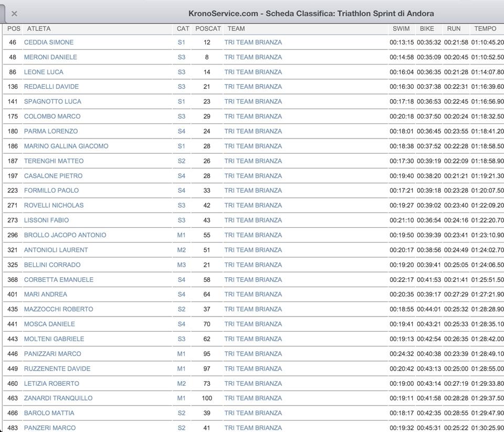The image size is (504, 432).
Task: Open athlete BAROLO MATTIA
Action: tap(49, 413)
